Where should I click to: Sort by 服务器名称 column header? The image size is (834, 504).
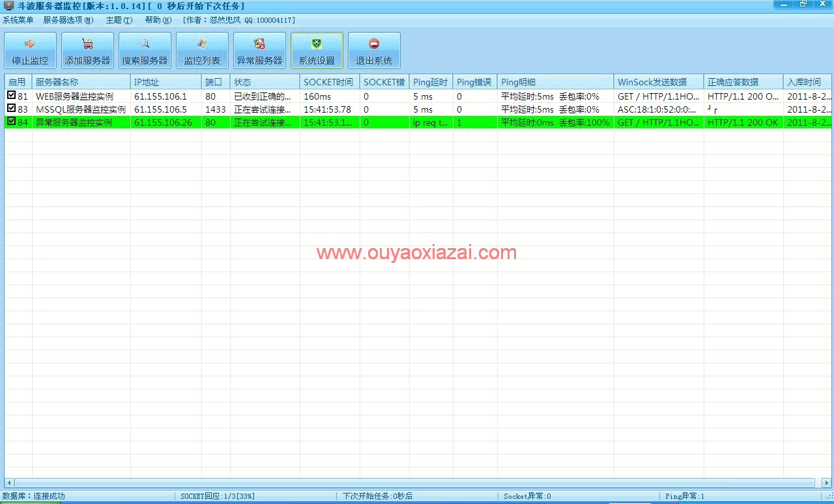tap(81, 82)
